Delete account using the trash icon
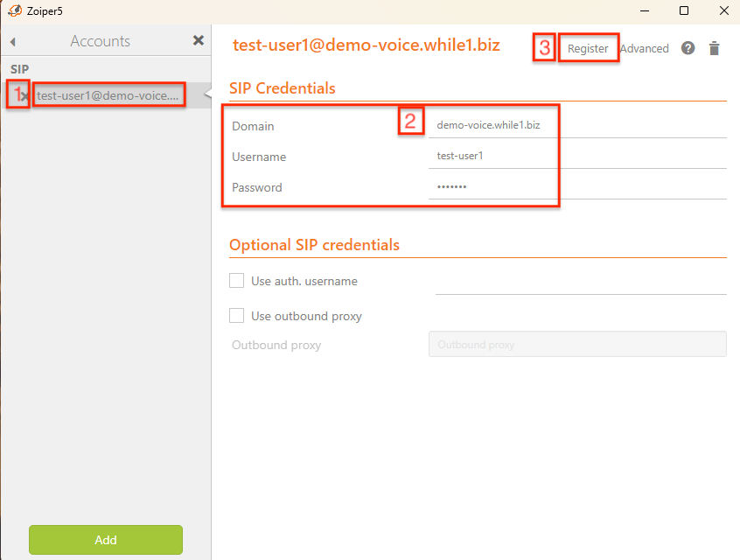This screenshot has height=560, width=740. pos(715,48)
